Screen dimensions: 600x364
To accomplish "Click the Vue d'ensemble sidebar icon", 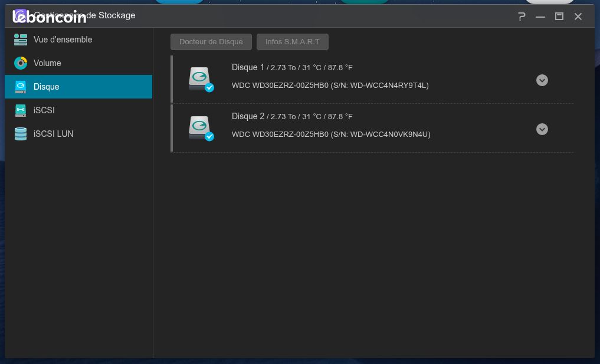I will click(x=21, y=40).
